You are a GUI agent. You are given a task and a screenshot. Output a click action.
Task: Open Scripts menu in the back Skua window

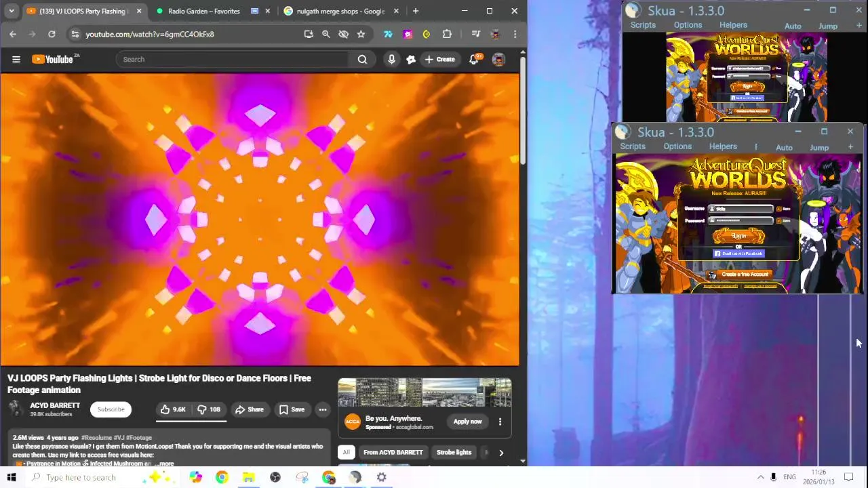click(643, 25)
